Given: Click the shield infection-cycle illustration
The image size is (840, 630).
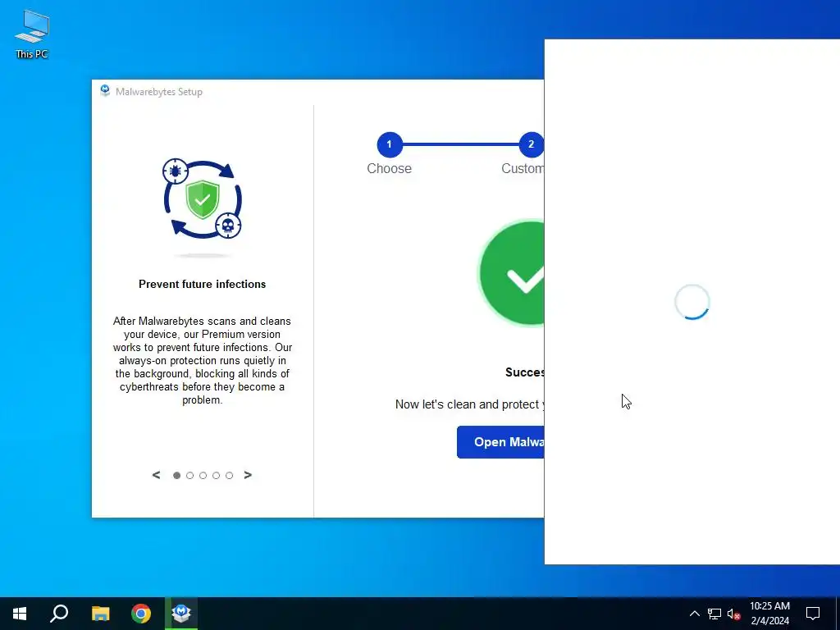Looking at the screenshot, I should [203, 199].
